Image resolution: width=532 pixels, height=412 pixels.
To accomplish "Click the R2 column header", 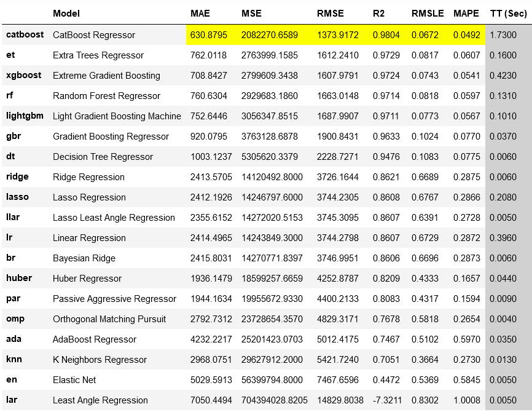I will (378, 14).
